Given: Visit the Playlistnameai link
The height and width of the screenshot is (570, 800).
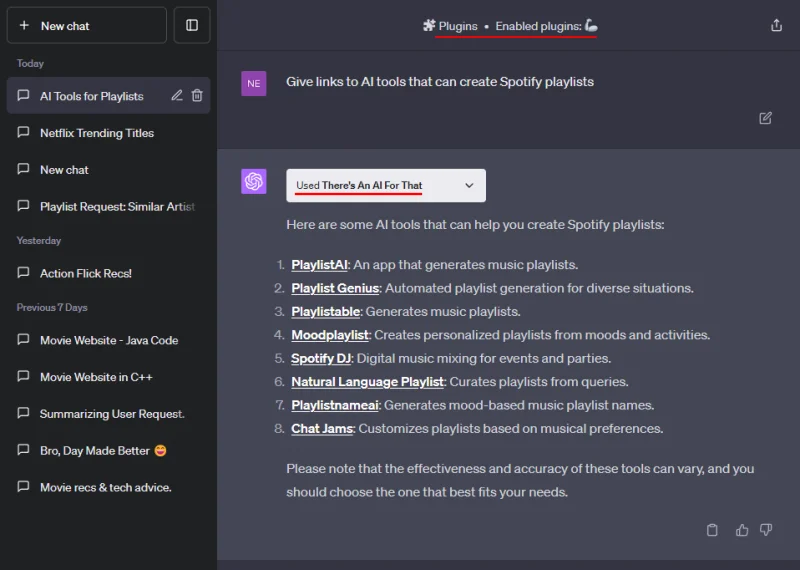Looking at the screenshot, I should click(x=335, y=406).
